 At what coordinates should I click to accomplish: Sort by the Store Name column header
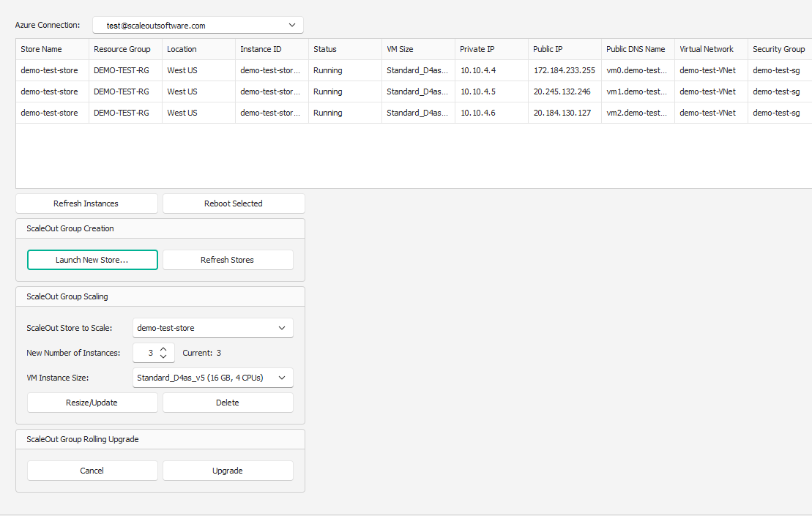tap(52, 49)
